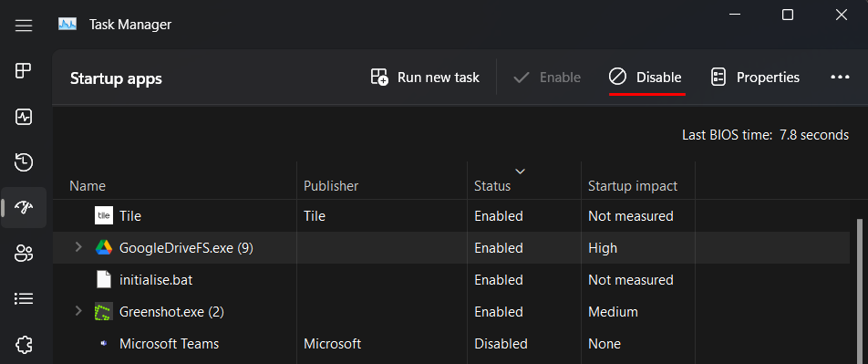The width and height of the screenshot is (868, 364).
Task: Open the Services puzzle icon
Action: click(x=24, y=345)
